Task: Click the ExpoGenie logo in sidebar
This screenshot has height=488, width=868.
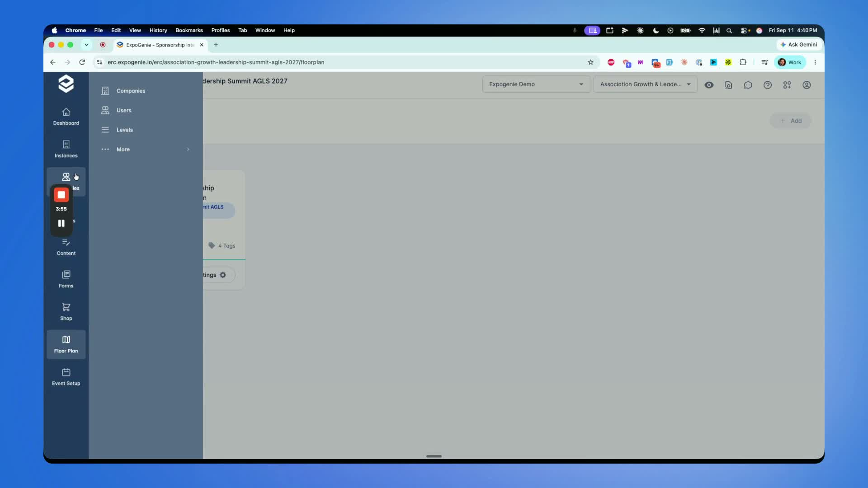Action: 66,84
